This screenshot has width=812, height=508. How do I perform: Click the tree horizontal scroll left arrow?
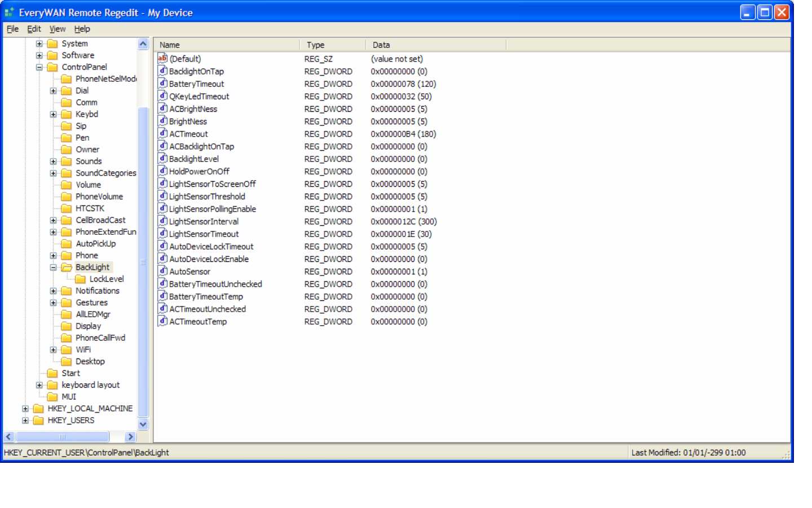tap(8, 436)
